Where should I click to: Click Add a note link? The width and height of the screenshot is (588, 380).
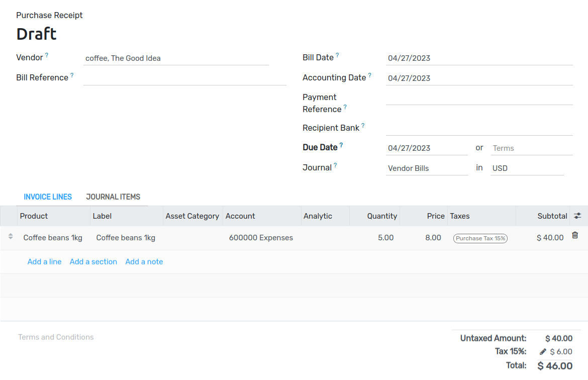coord(144,262)
